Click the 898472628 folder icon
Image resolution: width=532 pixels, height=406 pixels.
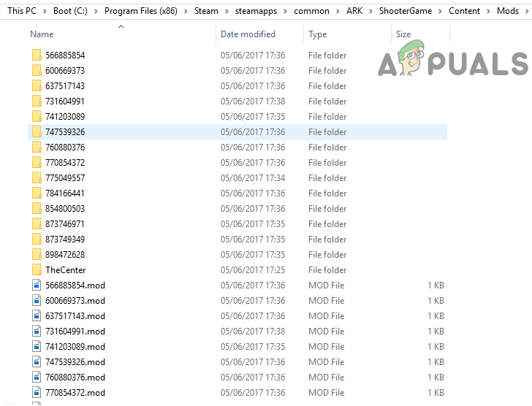click(37, 254)
